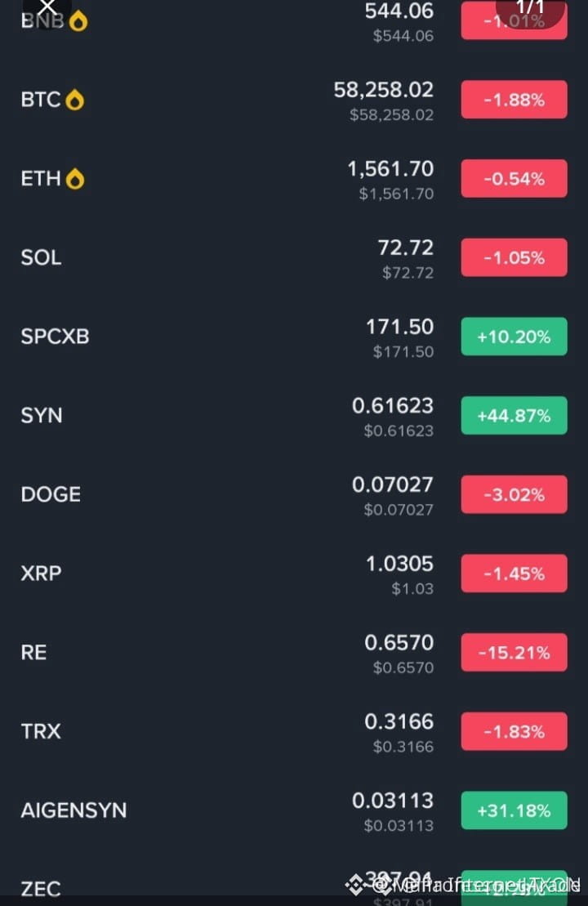Select the SOL ticker label
Viewport: 588px width, 906px height.
pos(41,257)
